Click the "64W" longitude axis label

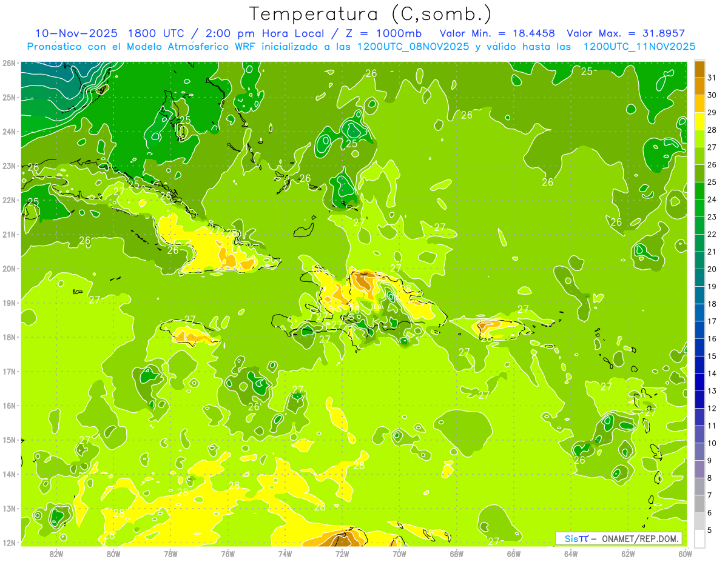pyautogui.click(x=571, y=554)
